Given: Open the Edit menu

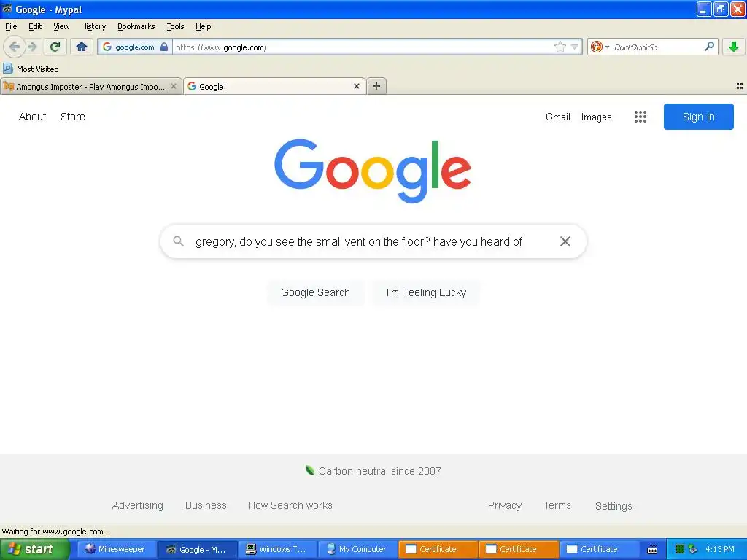Looking at the screenshot, I should pyautogui.click(x=35, y=26).
